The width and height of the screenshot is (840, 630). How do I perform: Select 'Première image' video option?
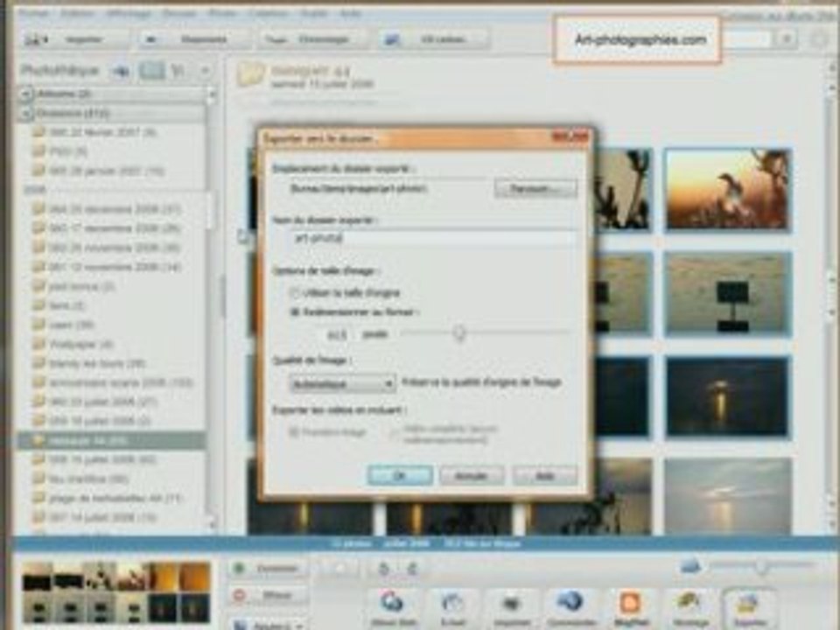[294, 431]
